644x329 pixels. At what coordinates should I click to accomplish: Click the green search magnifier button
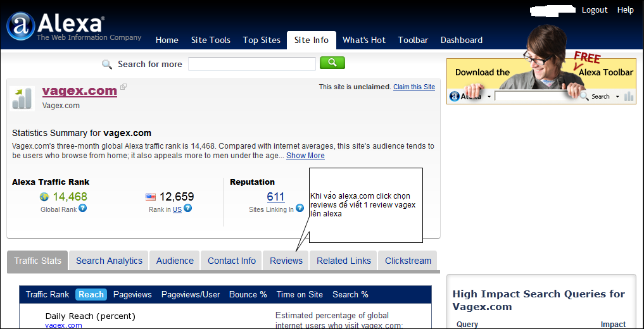pyautogui.click(x=332, y=63)
